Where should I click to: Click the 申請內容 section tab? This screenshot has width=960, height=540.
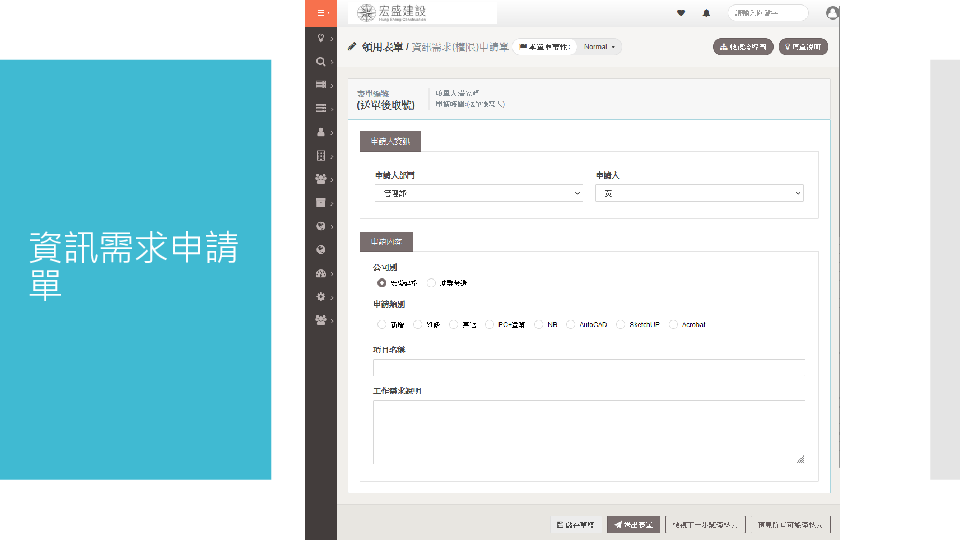click(x=386, y=242)
